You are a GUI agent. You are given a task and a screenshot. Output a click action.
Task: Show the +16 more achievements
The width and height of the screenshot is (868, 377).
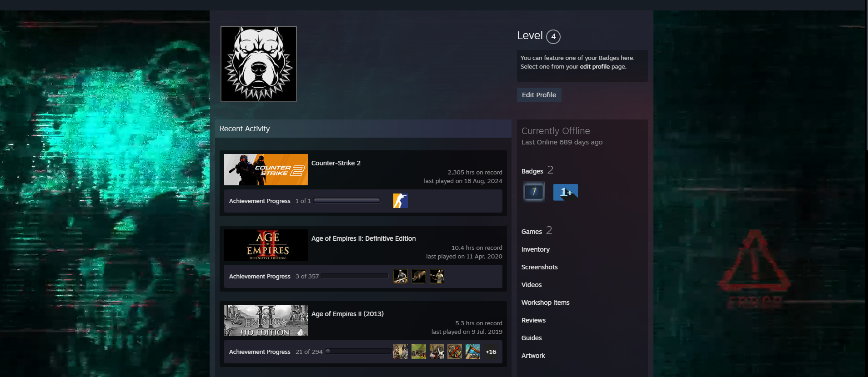point(491,352)
